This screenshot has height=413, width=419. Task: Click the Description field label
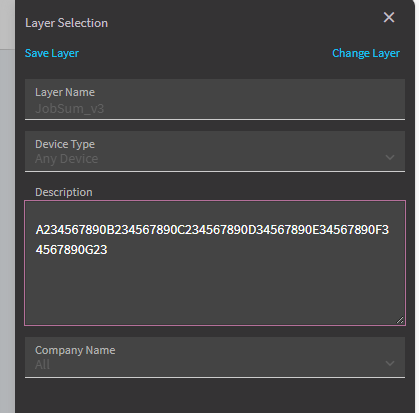[64, 192]
